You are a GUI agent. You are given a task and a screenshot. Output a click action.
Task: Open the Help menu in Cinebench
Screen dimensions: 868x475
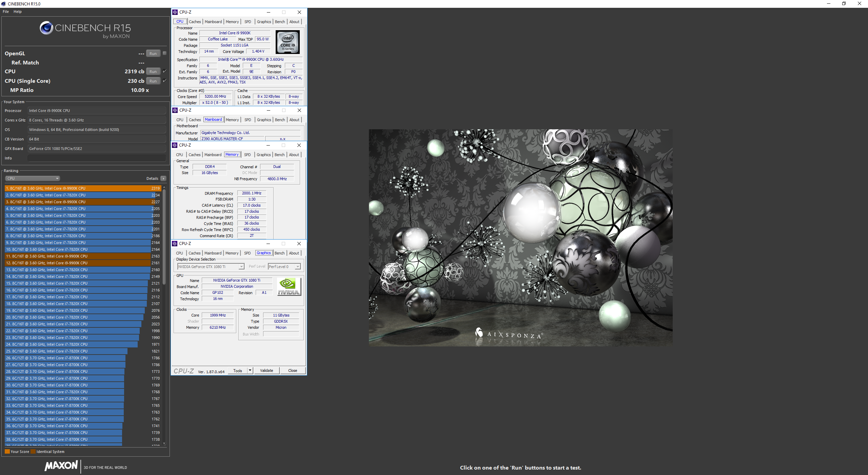point(18,12)
